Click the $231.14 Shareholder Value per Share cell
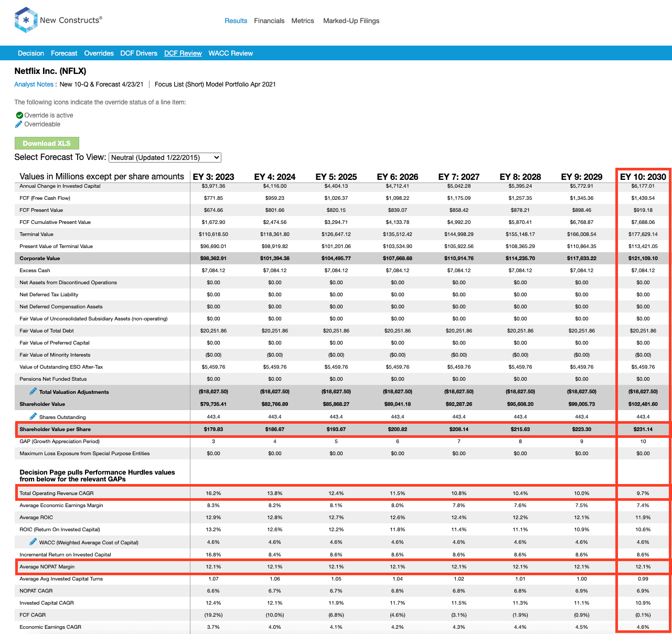Viewport: 672px width, 634px height. [643, 429]
